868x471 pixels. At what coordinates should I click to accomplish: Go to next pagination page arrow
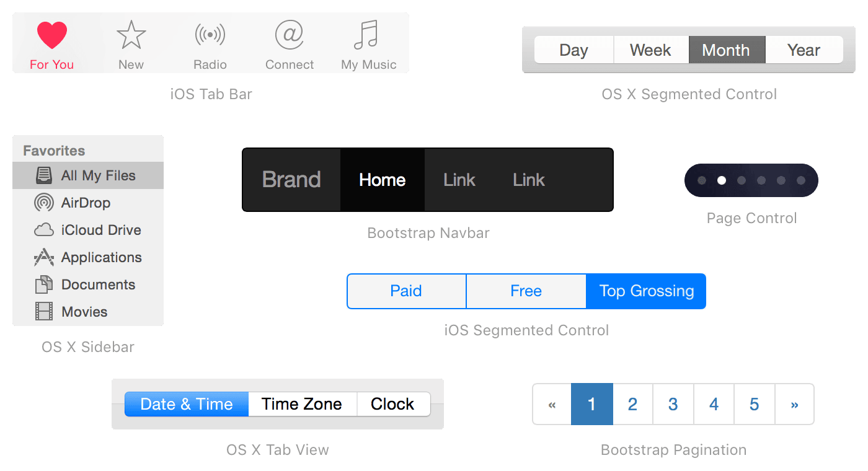tap(794, 405)
